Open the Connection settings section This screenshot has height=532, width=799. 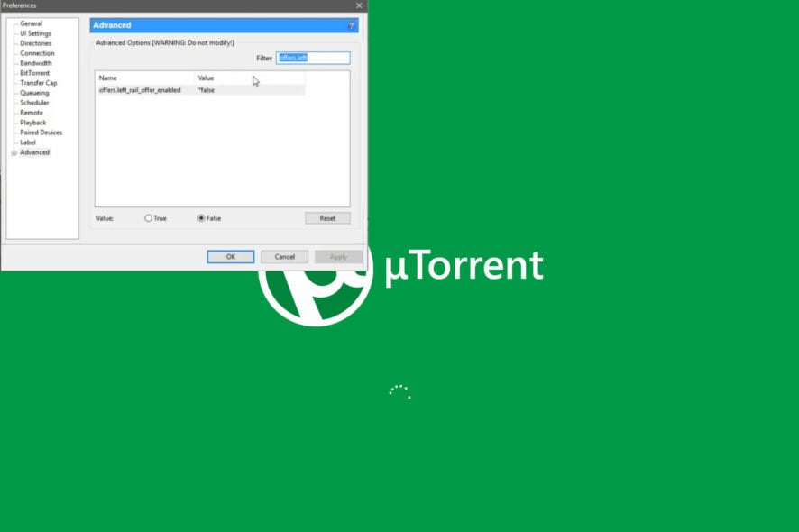(x=36, y=52)
